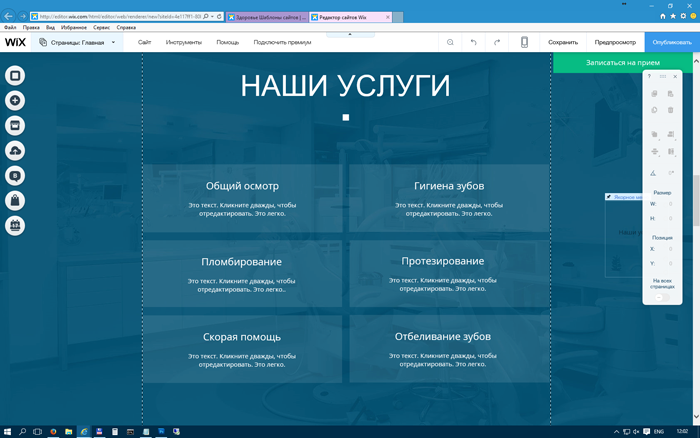Grab the toolbar panel drag handle

(662, 76)
